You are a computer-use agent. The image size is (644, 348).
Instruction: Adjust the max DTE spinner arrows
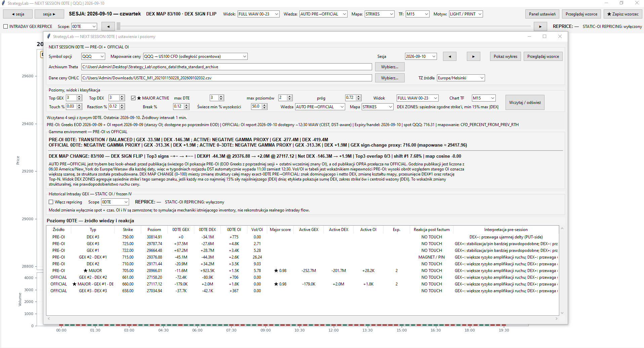coord(221,98)
